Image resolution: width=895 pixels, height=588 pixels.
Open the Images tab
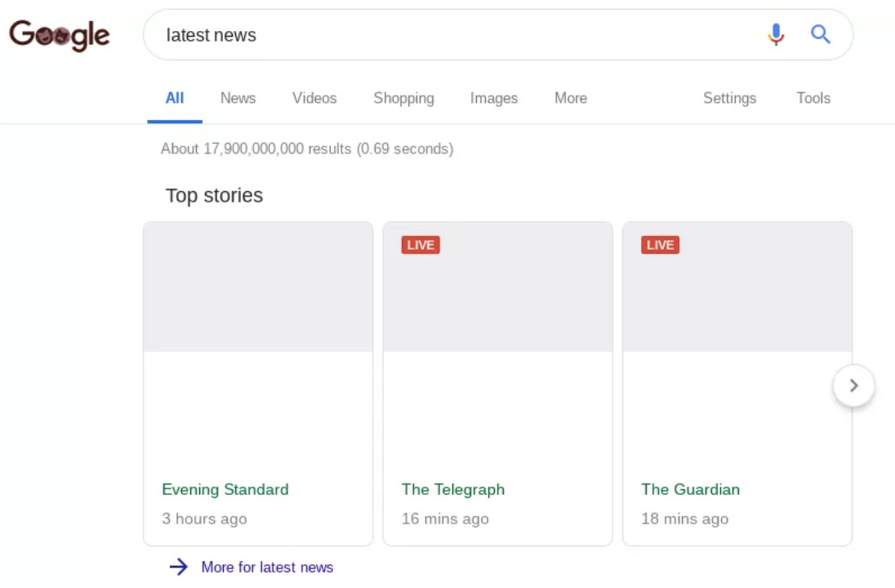(494, 98)
